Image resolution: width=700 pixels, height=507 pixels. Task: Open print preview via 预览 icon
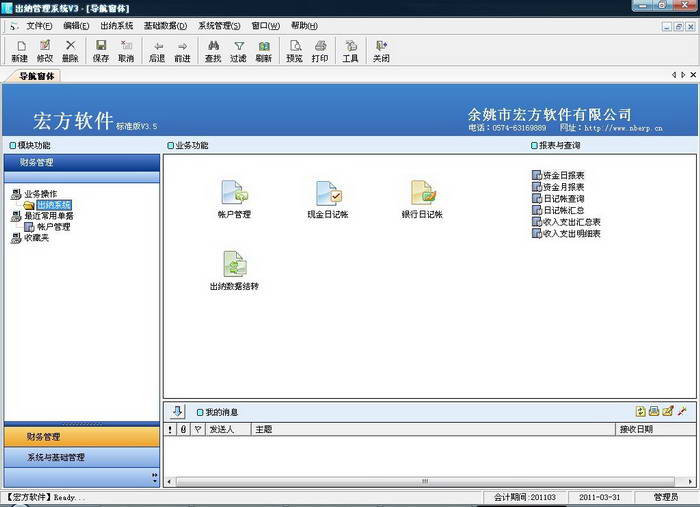click(295, 51)
